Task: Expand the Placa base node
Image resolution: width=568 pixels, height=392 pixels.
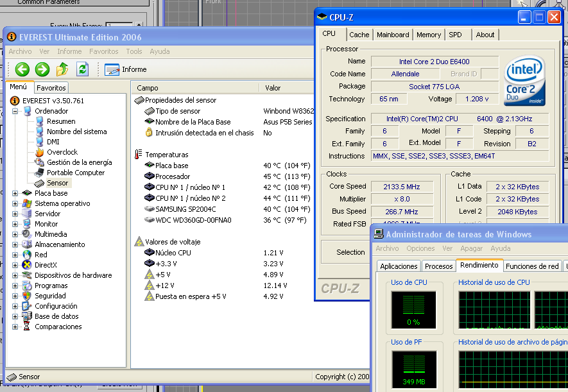Action: click(15, 193)
